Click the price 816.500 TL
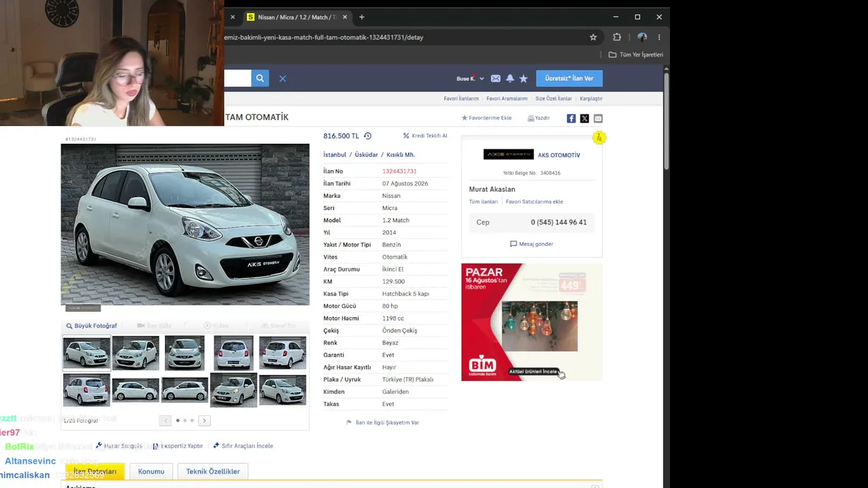Screen dimensions: 868x488 point(341,136)
